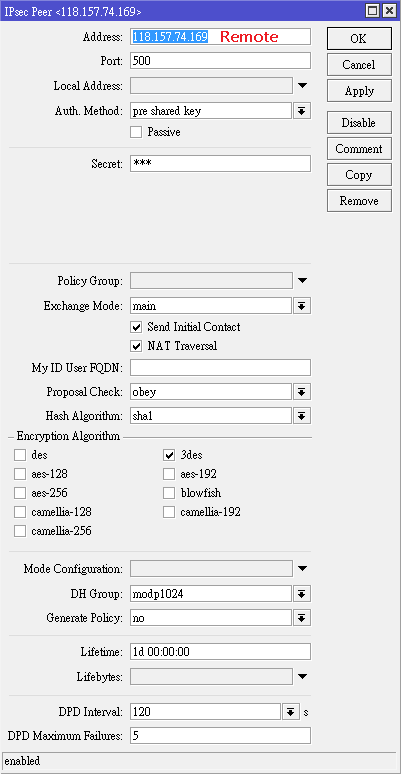
Task: Uncheck 3des encryption algorithm
Action: coord(169,455)
